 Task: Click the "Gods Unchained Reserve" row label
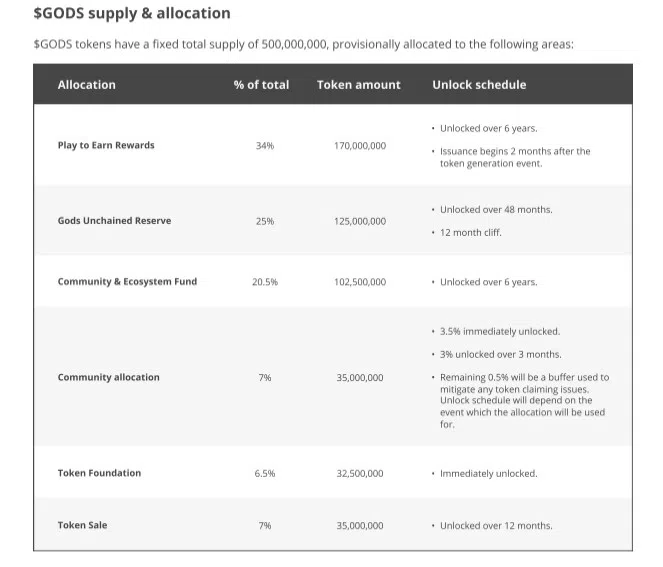(x=114, y=221)
